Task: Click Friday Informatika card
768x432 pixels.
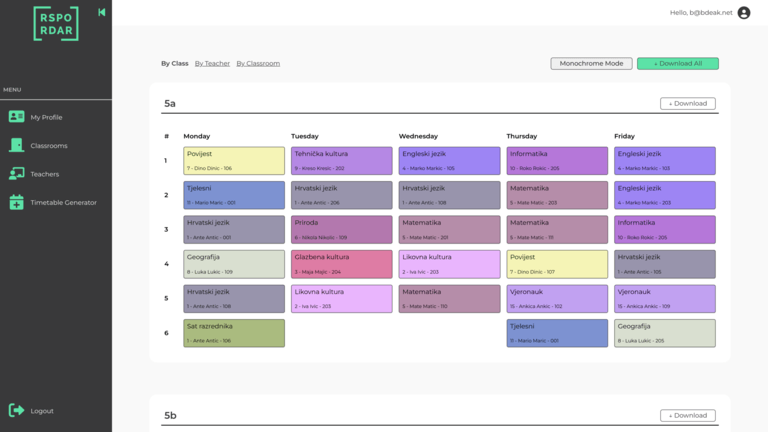Action: [665, 229]
